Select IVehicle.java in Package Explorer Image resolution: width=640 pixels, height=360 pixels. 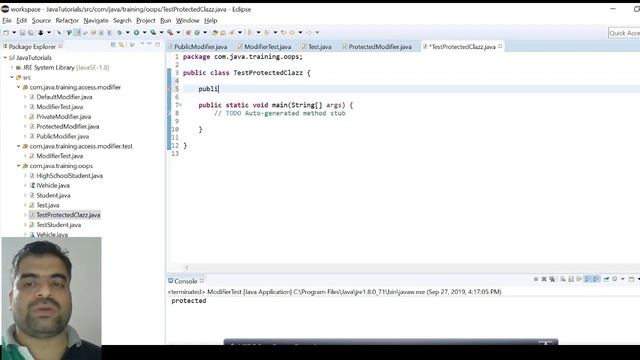coord(53,185)
